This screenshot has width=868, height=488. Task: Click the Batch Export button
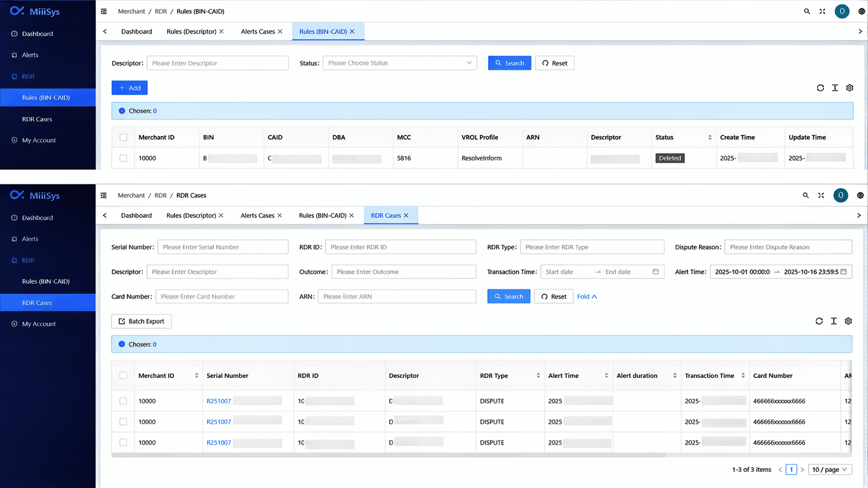click(142, 321)
